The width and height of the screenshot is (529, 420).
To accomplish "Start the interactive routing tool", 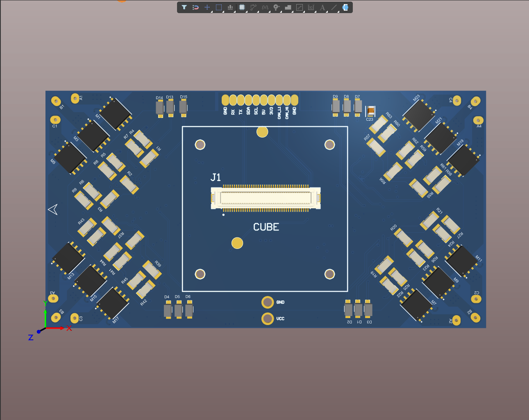I will pos(253,7).
